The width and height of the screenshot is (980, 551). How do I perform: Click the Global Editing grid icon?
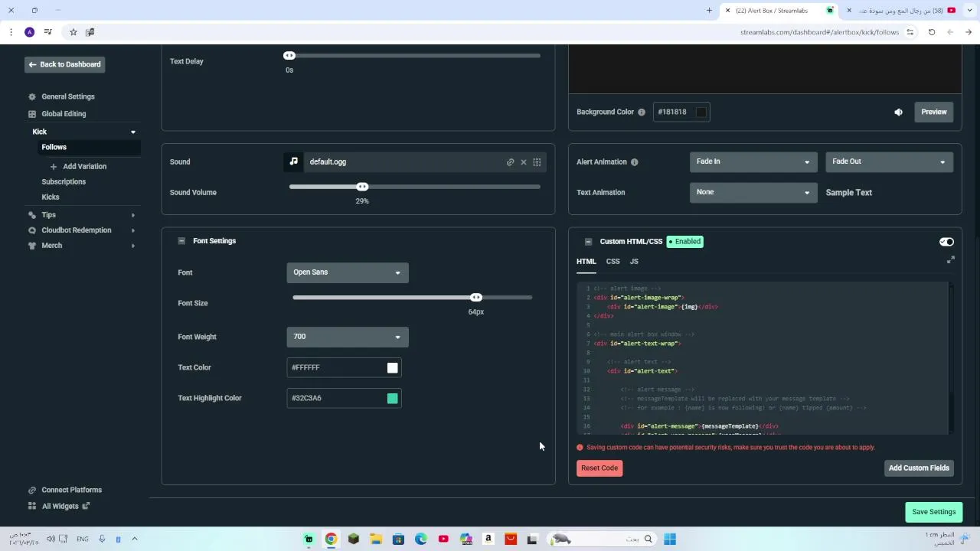[x=32, y=113]
